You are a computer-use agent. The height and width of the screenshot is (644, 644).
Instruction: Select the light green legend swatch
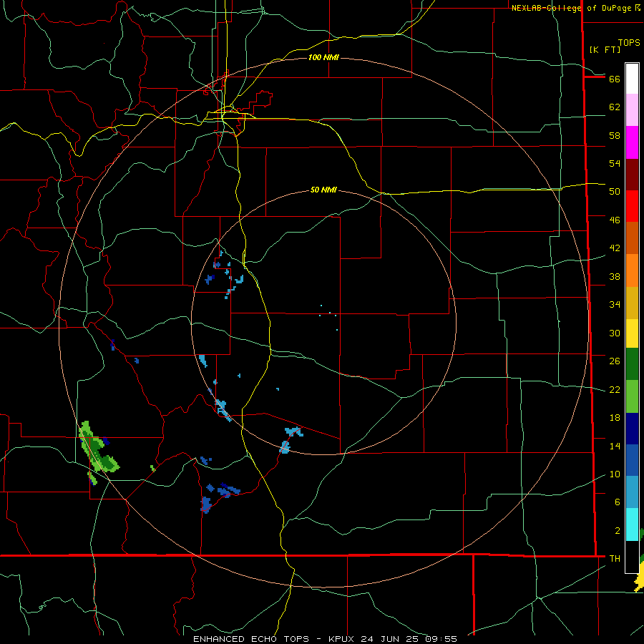632,396
